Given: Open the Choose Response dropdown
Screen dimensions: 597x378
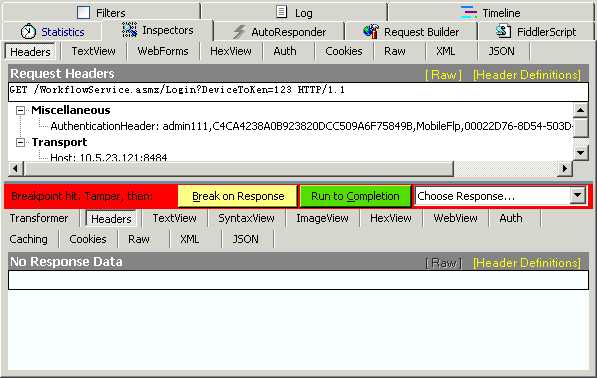Looking at the screenshot, I should click(x=500, y=196).
